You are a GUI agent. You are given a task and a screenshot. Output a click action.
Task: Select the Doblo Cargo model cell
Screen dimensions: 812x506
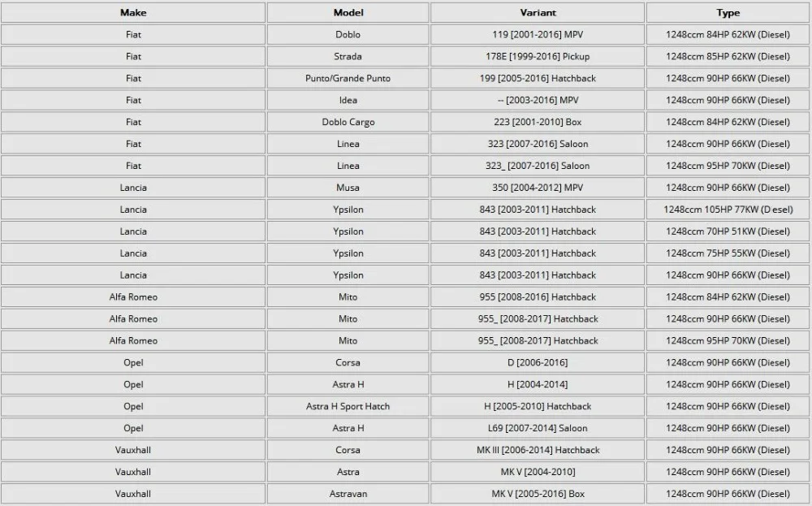click(348, 122)
